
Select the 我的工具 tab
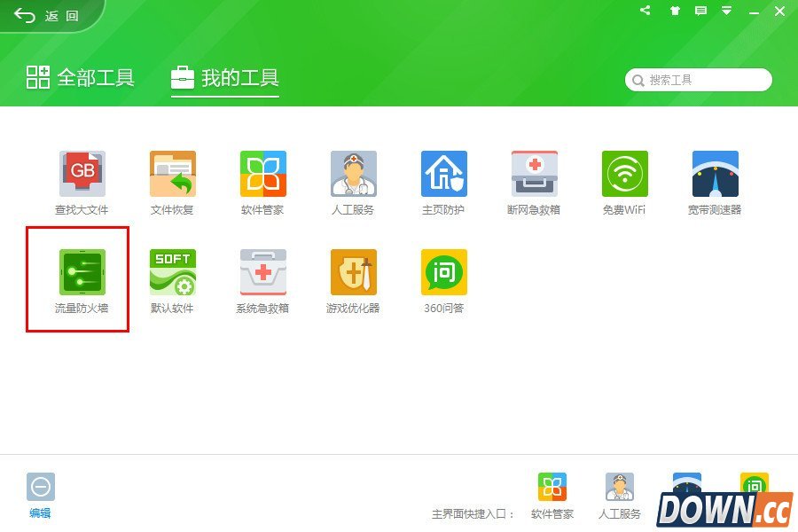pyautogui.click(x=225, y=78)
